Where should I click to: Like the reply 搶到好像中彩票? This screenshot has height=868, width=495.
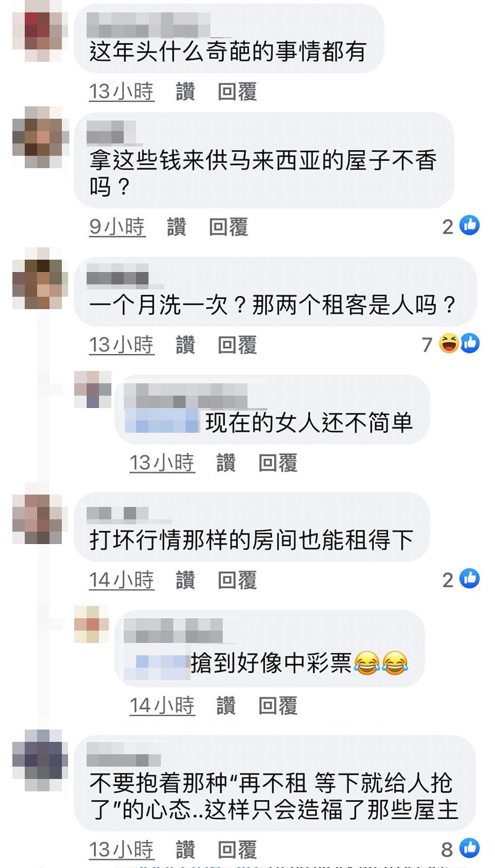pyautogui.click(x=226, y=705)
